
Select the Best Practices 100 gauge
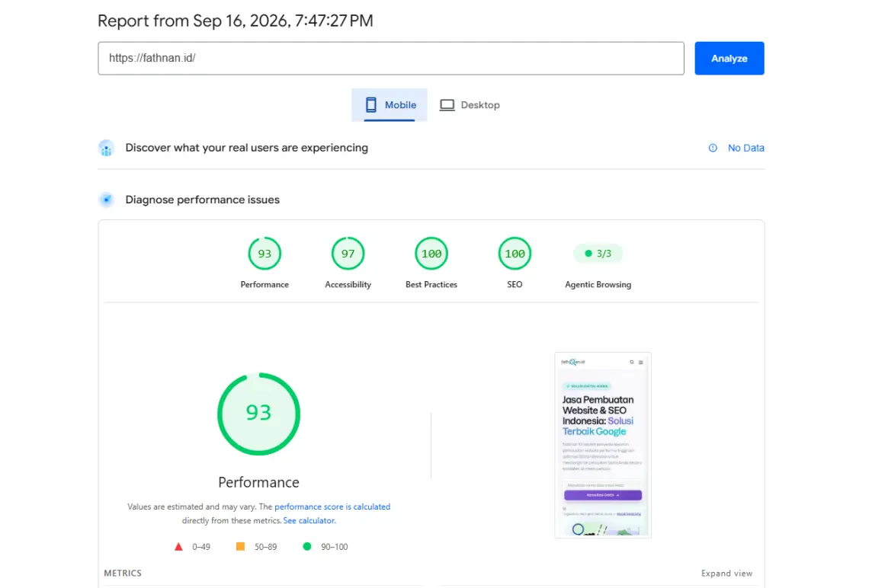click(x=431, y=254)
